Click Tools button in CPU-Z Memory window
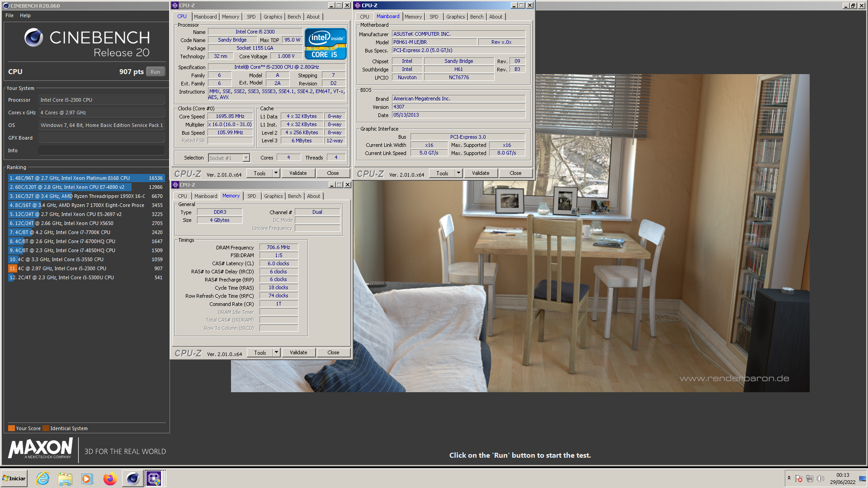 pos(260,352)
